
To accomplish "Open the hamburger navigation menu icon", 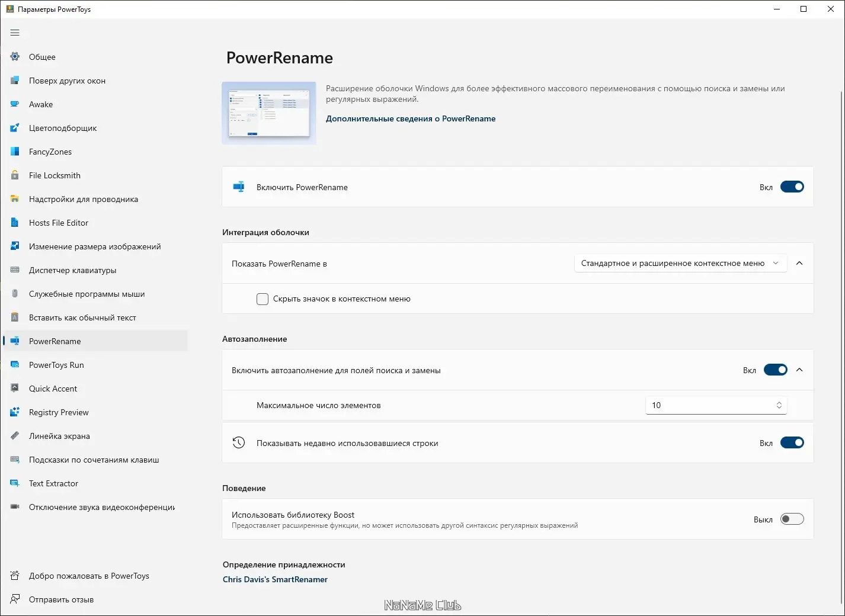I will click(x=15, y=33).
